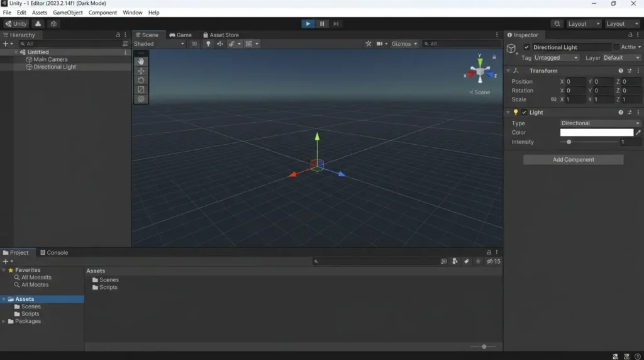Open the Scenes folder in Assets pane

coord(106,280)
